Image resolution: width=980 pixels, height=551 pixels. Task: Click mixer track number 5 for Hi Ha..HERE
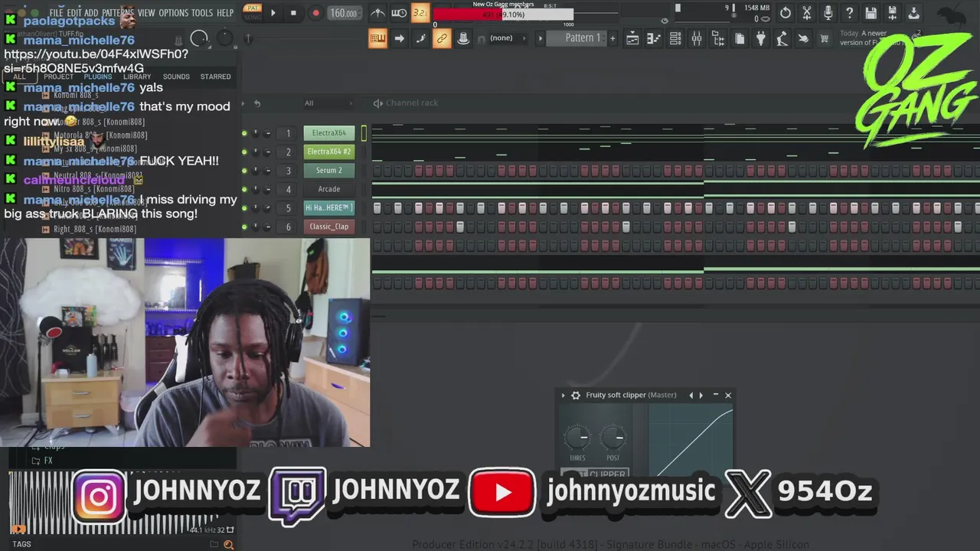click(289, 208)
